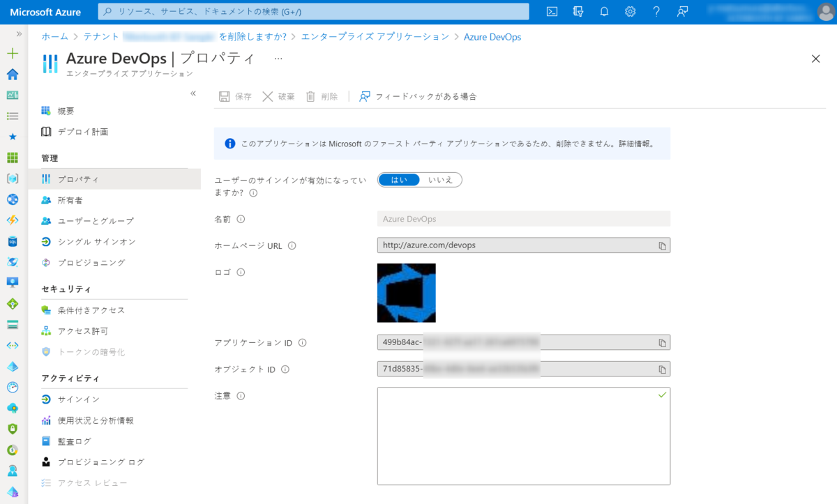Select いいえ for user sign-in enabled
This screenshot has width=837, height=504.
pyautogui.click(x=441, y=180)
